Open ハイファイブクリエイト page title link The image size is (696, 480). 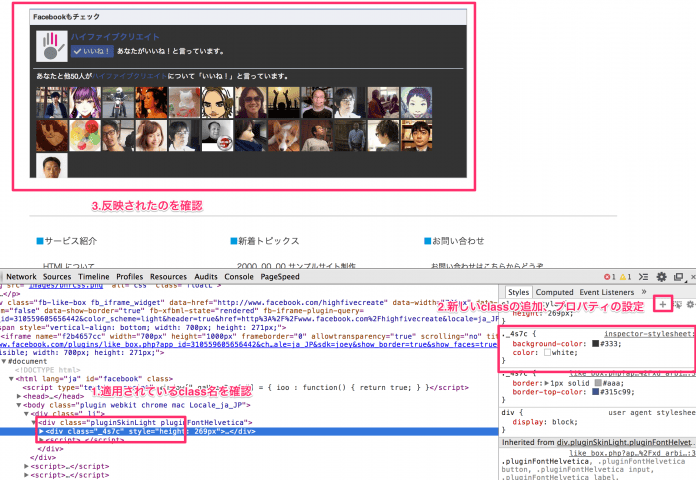(115, 37)
